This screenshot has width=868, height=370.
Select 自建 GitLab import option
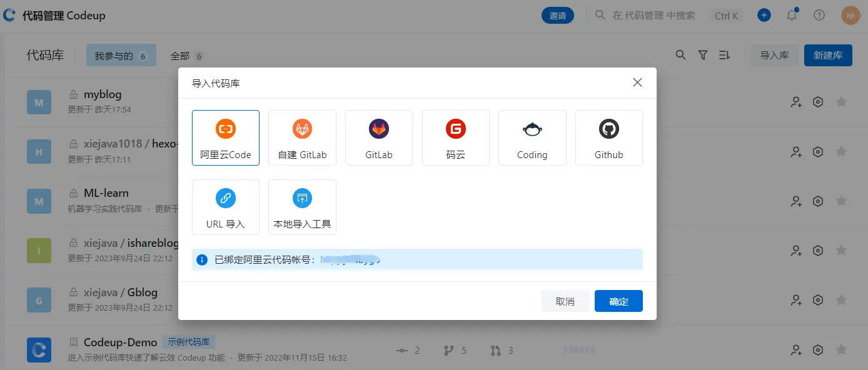pyautogui.click(x=302, y=137)
